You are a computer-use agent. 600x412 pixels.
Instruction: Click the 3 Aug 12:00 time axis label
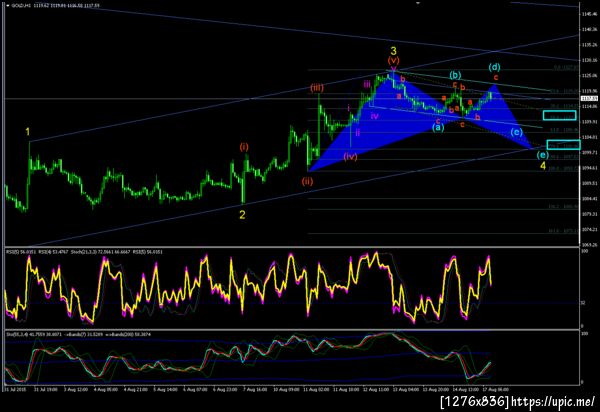tap(76, 389)
